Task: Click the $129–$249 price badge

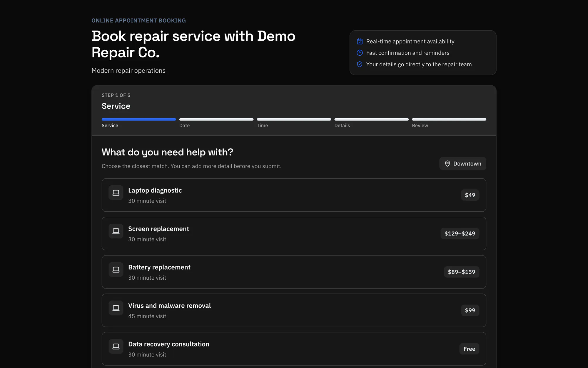Action: pos(460,233)
